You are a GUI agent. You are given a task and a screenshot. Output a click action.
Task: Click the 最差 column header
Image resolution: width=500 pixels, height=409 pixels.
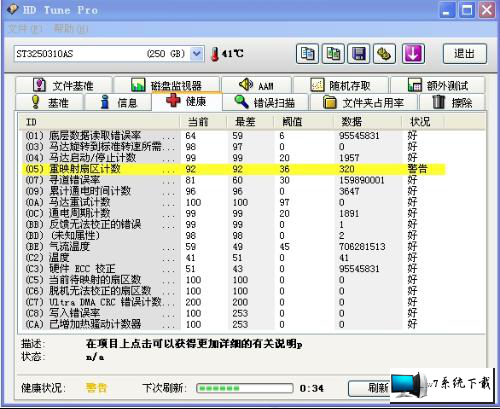click(250, 122)
